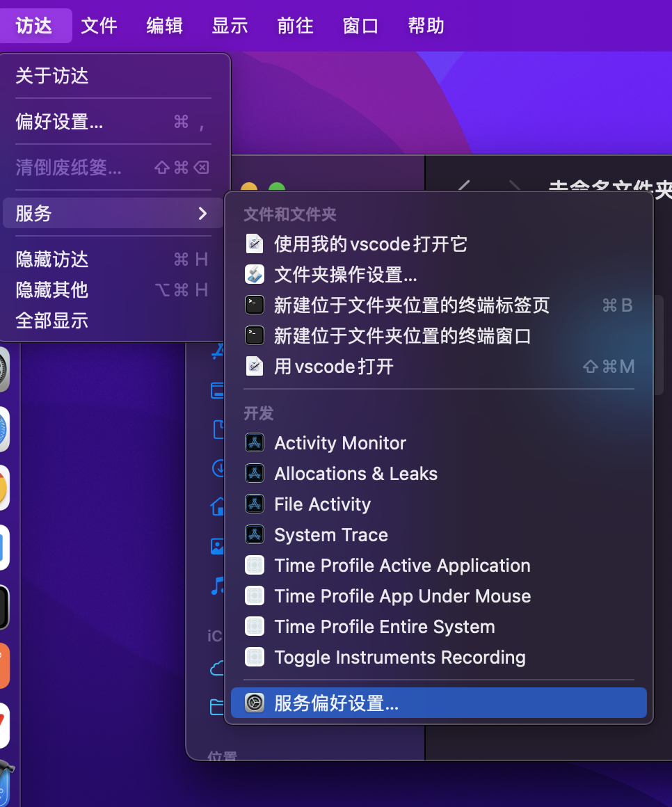Click the Time Profile Active Application label
This screenshot has height=807, width=672.
(x=402, y=566)
